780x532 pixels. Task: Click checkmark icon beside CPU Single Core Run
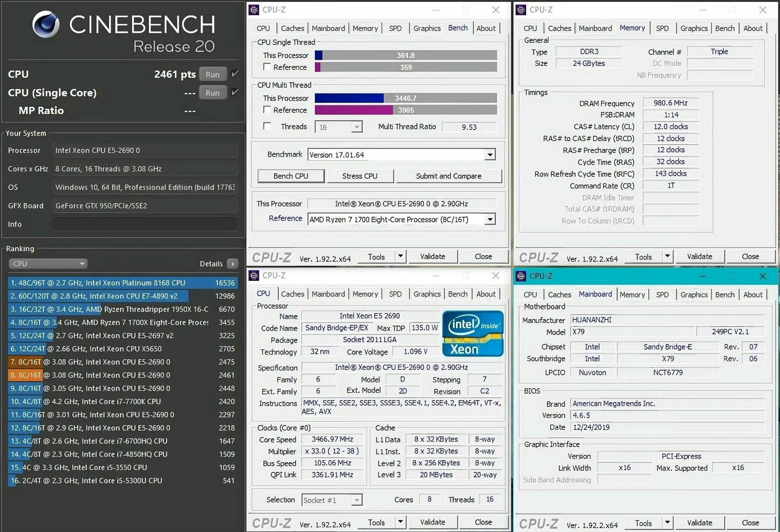(x=235, y=92)
